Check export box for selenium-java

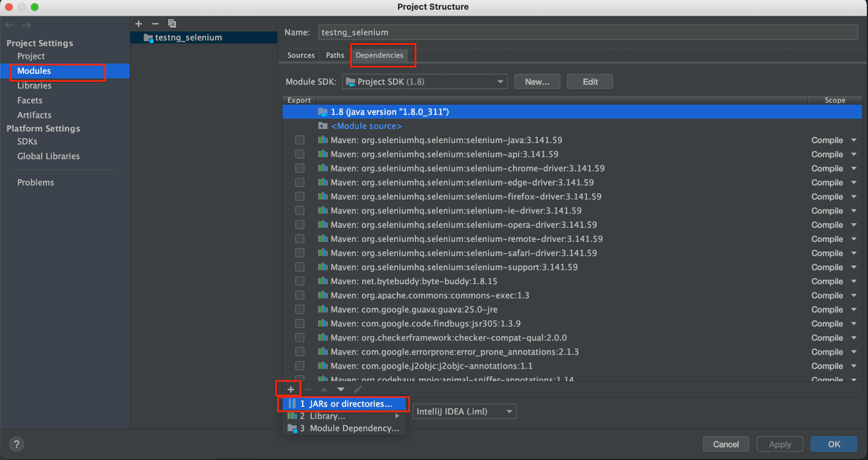point(299,140)
